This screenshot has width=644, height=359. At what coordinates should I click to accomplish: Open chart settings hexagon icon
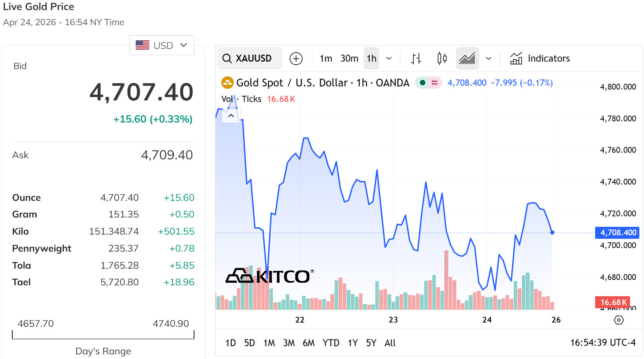pos(619,320)
